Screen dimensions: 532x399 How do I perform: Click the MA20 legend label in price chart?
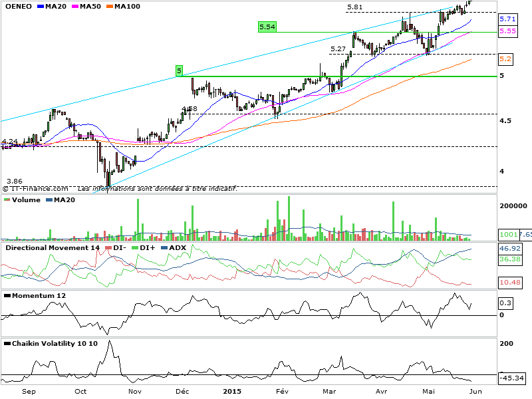(x=56, y=6)
